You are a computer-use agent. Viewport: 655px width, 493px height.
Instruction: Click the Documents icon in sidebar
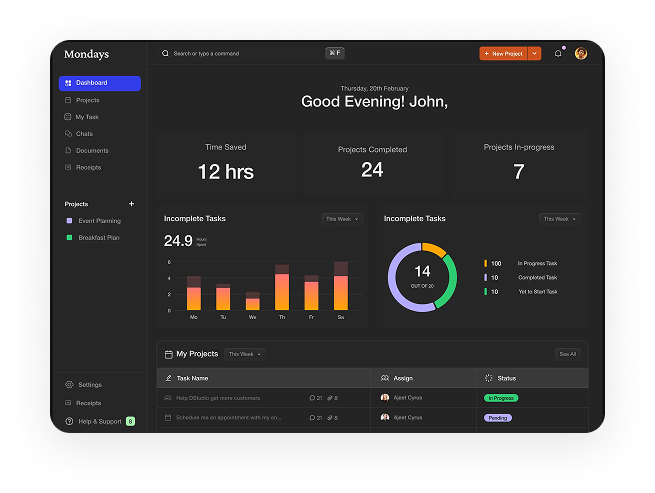[68, 151]
